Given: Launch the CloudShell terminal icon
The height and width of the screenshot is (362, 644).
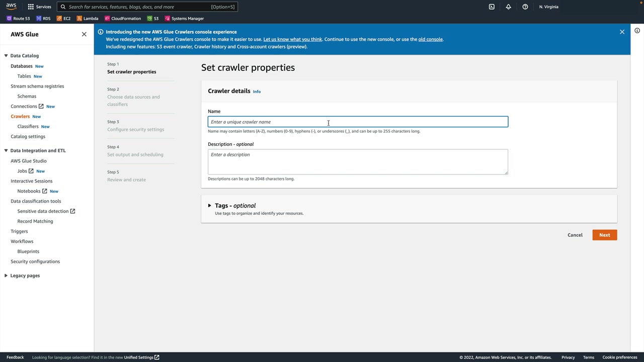Looking at the screenshot, I should pos(492,7).
